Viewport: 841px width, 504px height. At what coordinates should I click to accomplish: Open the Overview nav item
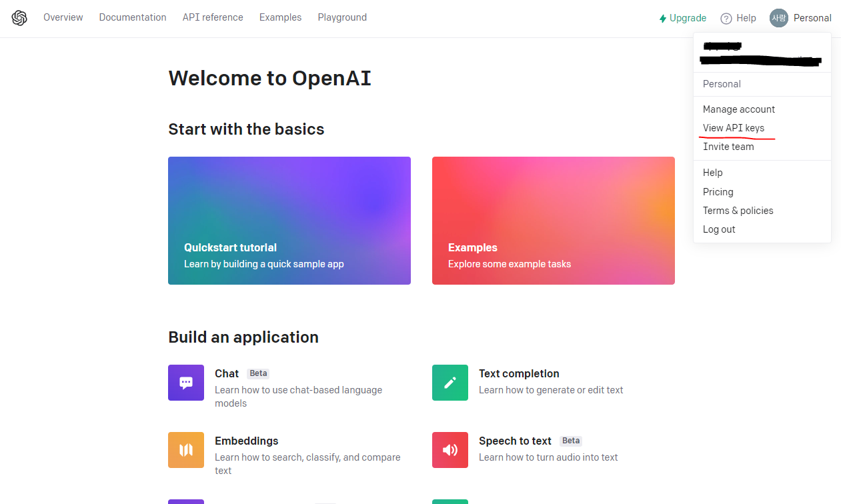[63, 17]
